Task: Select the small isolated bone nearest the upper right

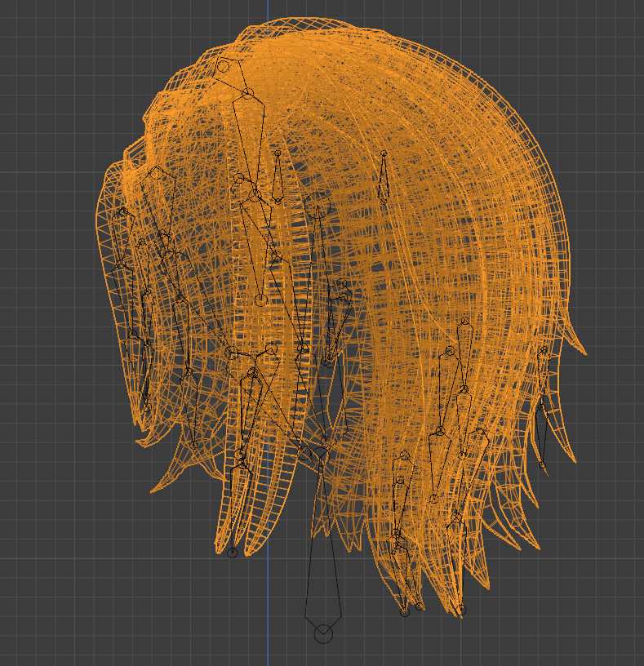Action: coord(384,177)
